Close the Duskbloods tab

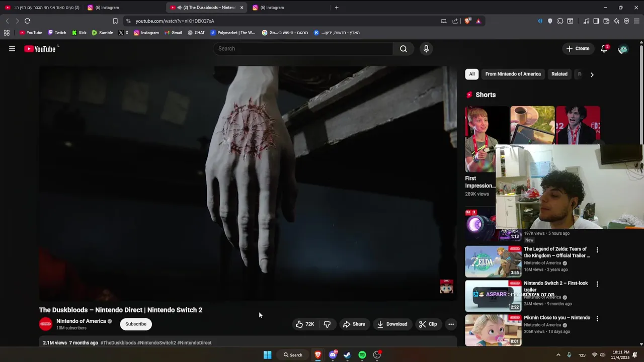[x=242, y=8]
